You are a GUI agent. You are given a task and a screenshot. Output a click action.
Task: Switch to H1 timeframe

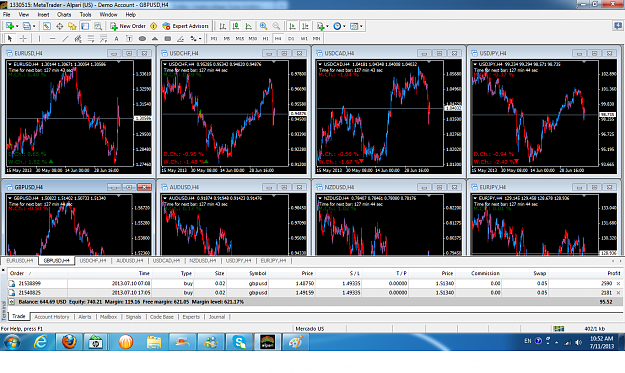(x=265, y=39)
